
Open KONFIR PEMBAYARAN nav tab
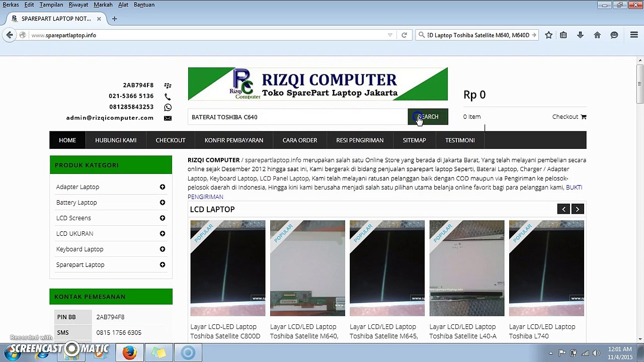pos(234,140)
